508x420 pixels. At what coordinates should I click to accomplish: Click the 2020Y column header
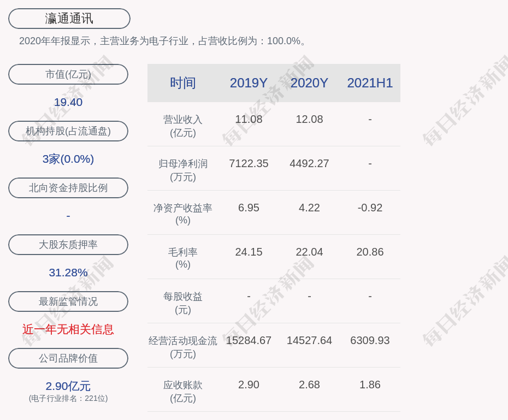point(309,83)
